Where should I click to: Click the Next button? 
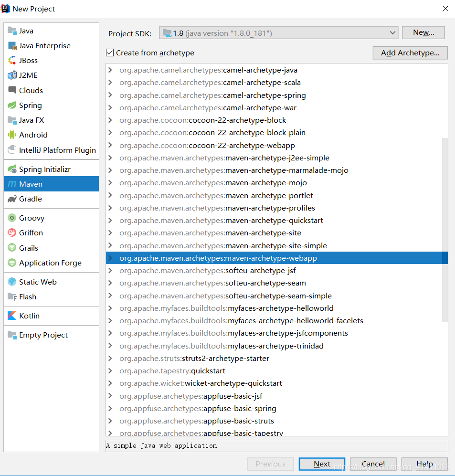tap(322, 464)
